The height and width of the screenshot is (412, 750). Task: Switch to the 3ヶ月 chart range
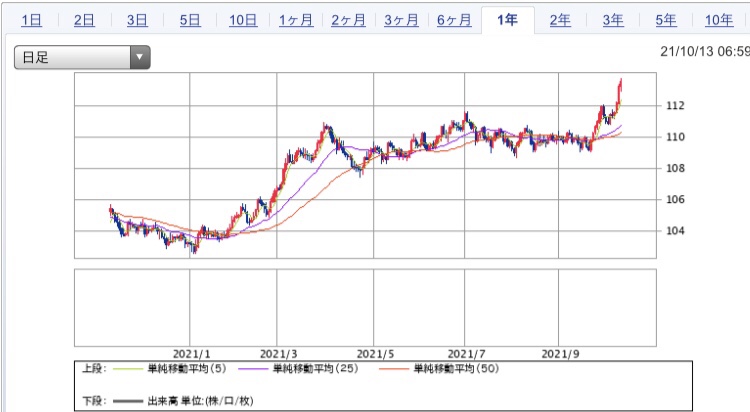coord(401,20)
